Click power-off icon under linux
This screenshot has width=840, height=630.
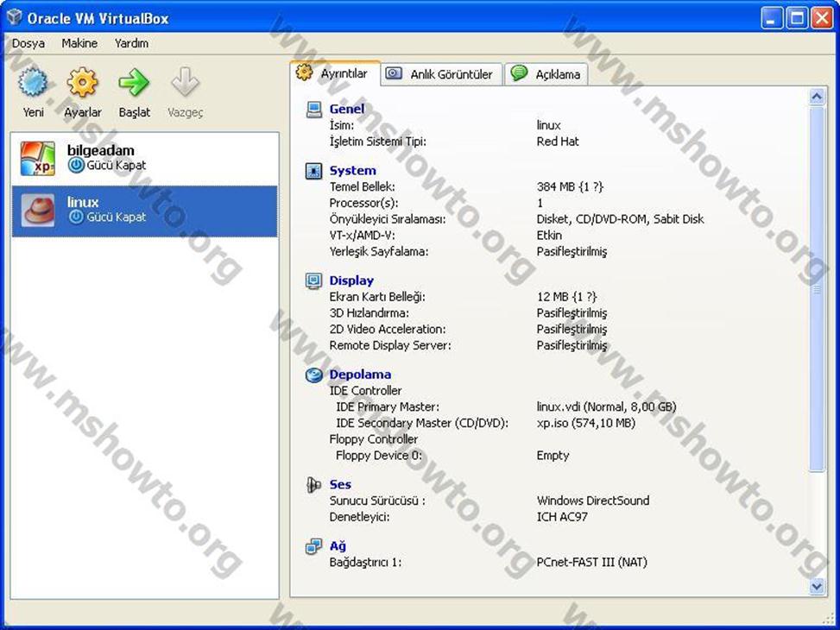[76, 217]
